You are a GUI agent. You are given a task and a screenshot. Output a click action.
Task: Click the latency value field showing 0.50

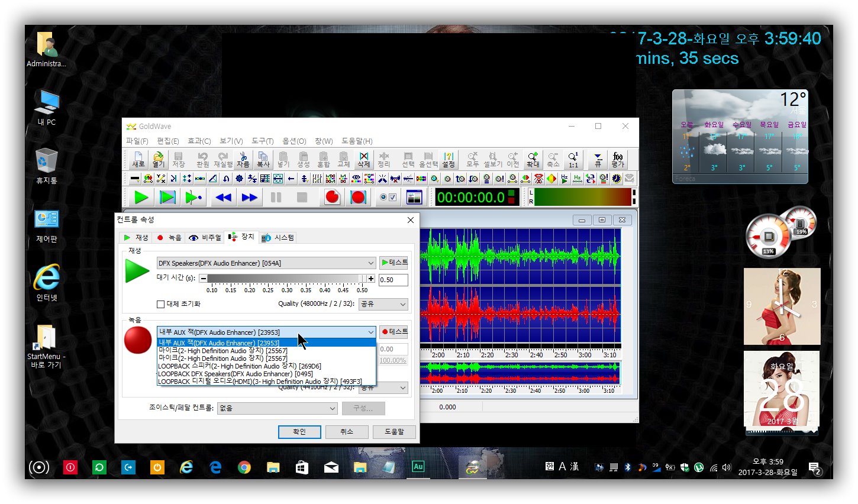tap(393, 280)
